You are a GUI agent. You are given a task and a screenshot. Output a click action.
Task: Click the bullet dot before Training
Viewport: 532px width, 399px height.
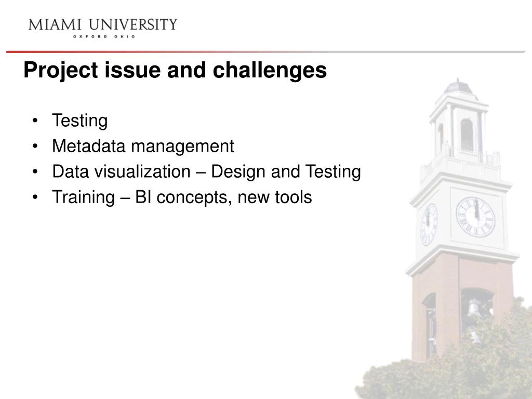35,197
